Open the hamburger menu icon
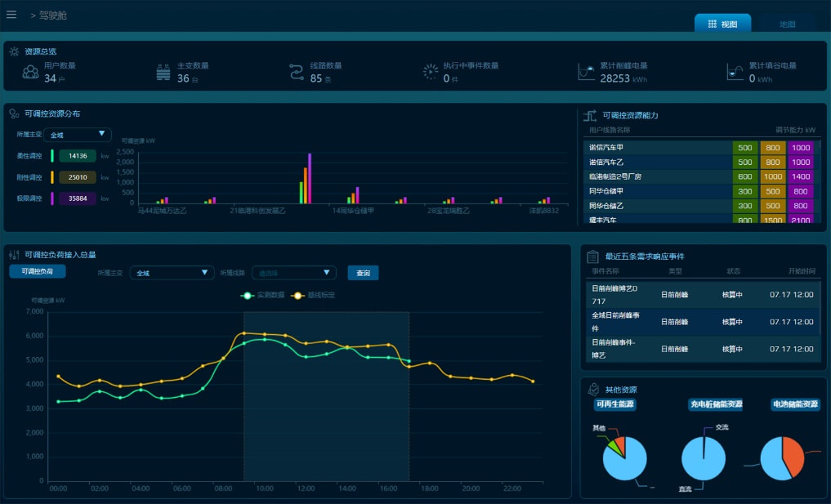Image resolution: width=831 pixels, height=504 pixels. [11, 14]
